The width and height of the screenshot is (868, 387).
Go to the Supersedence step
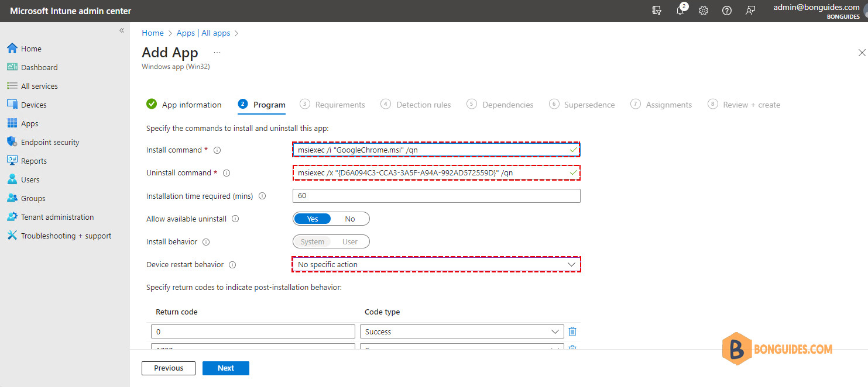point(582,105)
